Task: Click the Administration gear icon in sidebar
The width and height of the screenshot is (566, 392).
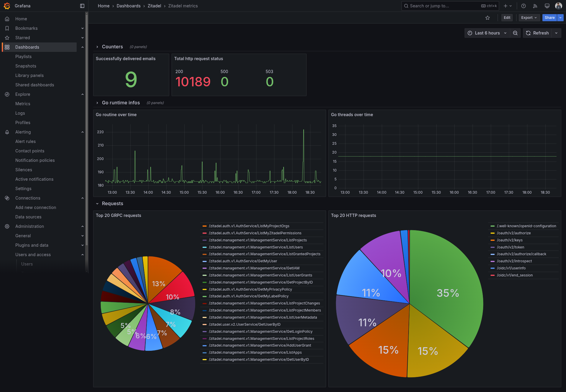Action: 7,226
